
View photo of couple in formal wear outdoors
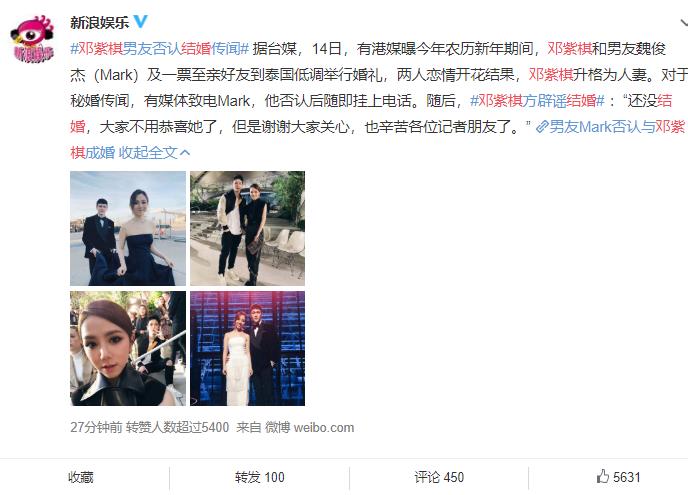pyautogui.click(x=128, y=228)
